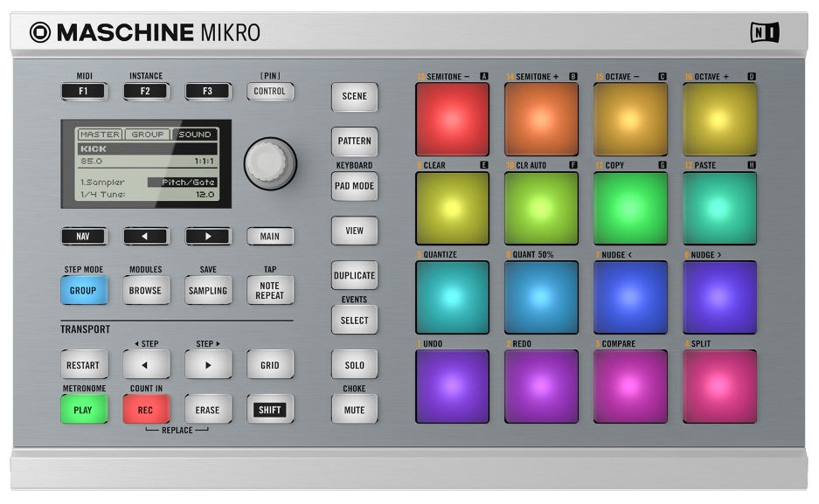Viewport: 819px width, 504px height.
Task: Select the SOUND tab on display
Action: [x=194, y=135]
